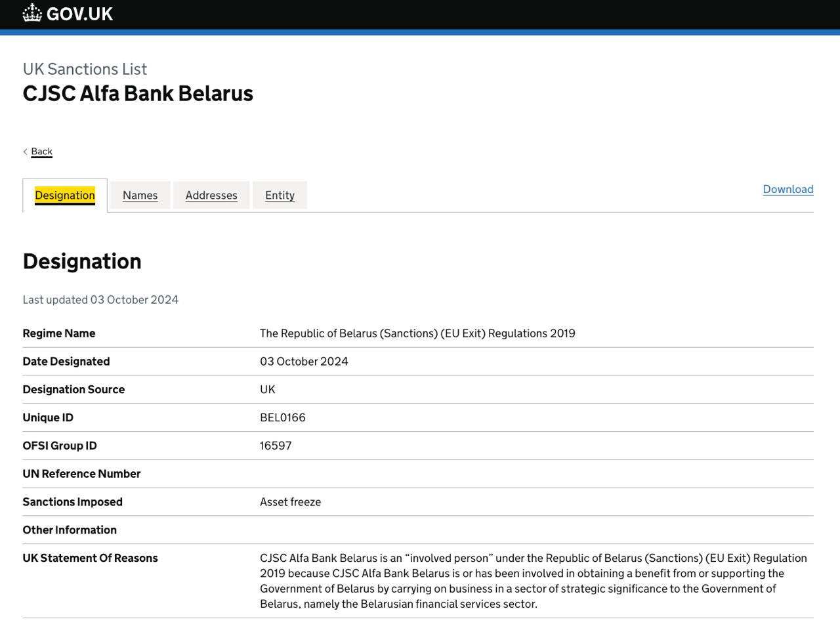The image size is (840, 634).
Task: Click 'Last updated 03 October 2024' text
Action: coord(100,299)
